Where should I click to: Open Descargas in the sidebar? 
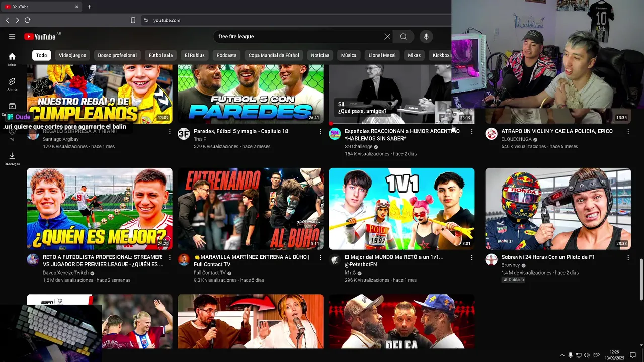pos(12,159)
